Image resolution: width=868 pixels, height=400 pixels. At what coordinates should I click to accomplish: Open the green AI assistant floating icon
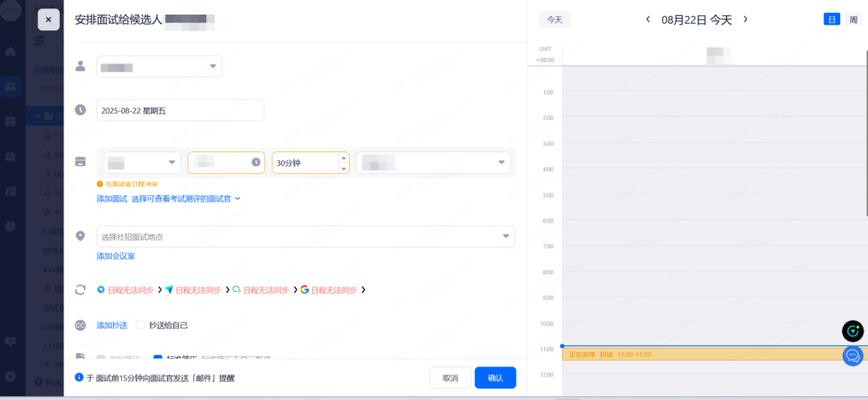pos(852,331)
